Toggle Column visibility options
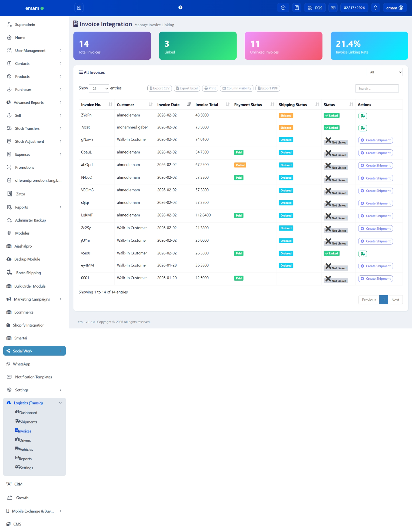The image size is (412, 532). point(237,88)
